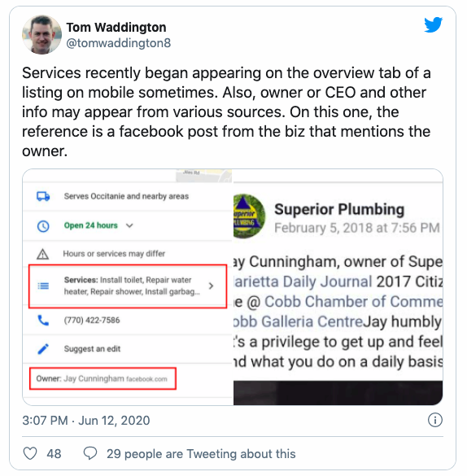
Task: Click the Services list icon
Action: point(43,286)
